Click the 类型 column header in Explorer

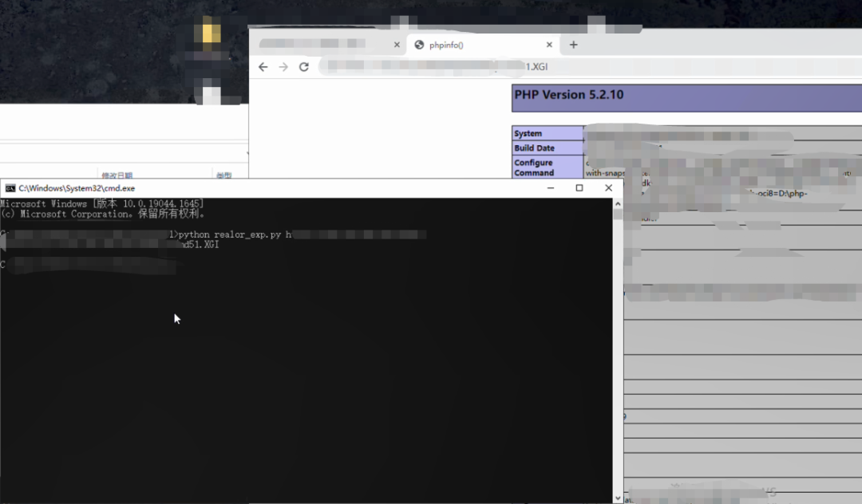point(223,175)
